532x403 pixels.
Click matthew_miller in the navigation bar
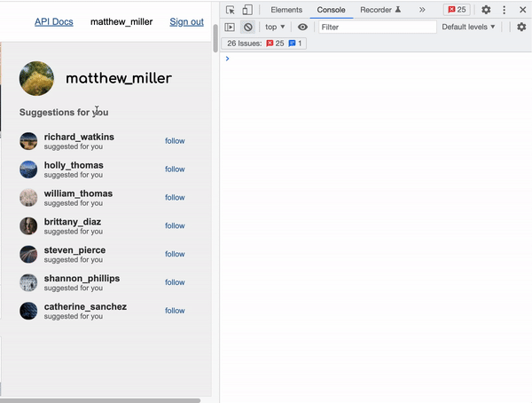click(121, 21)
